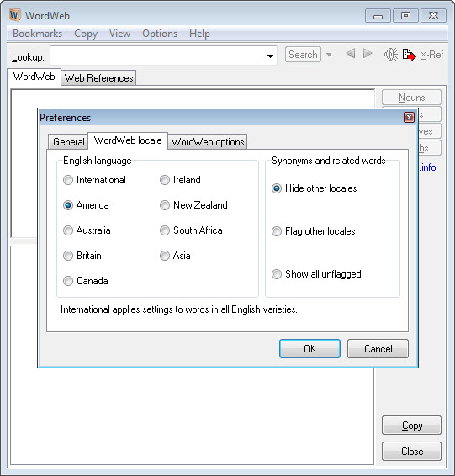
Task: Click the WordWeb app icon in title bar
Action: click(x=14, y=15)
